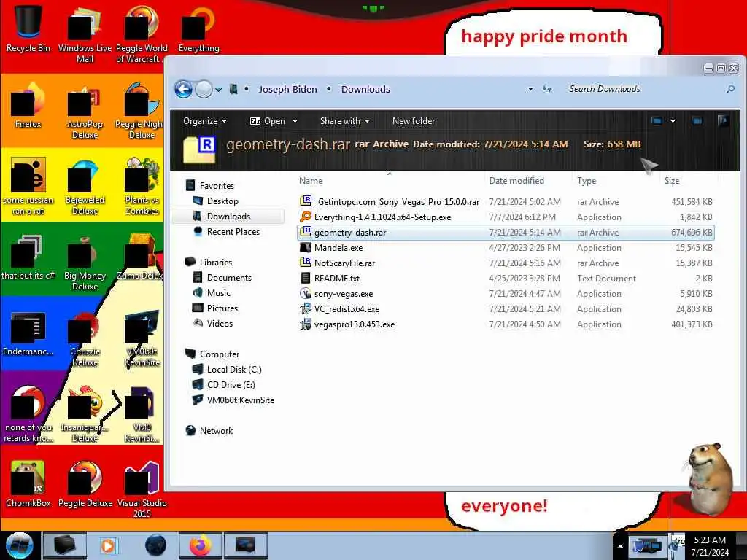Click the Downloads breadcrumb in address bar
The width and height of the screenshot is (747, 560).
pyautogui.click(x=365, y=89)
